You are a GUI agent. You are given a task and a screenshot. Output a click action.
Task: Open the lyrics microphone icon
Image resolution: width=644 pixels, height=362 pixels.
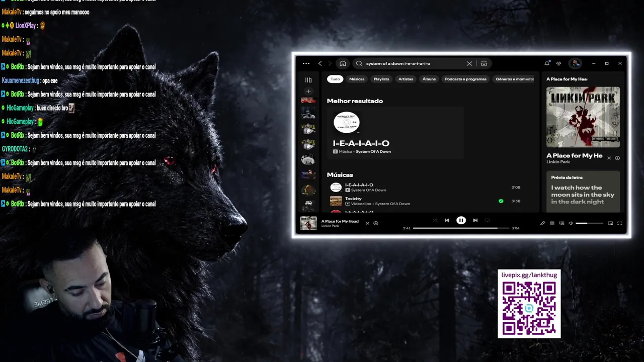pos(542,223)
